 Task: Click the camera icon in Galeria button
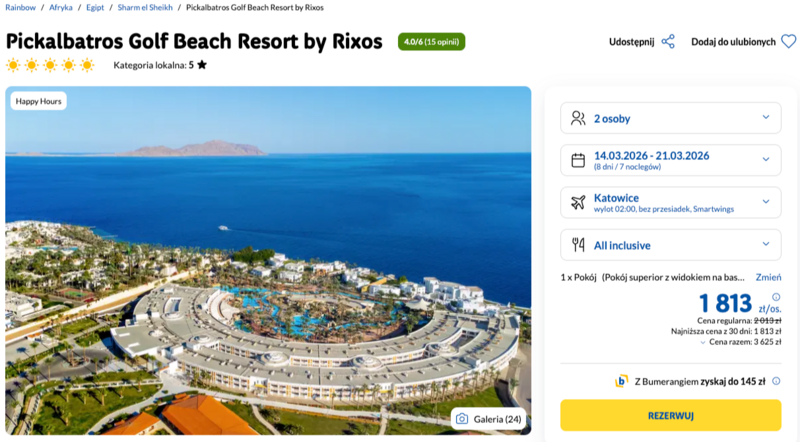tap(461, 419)
